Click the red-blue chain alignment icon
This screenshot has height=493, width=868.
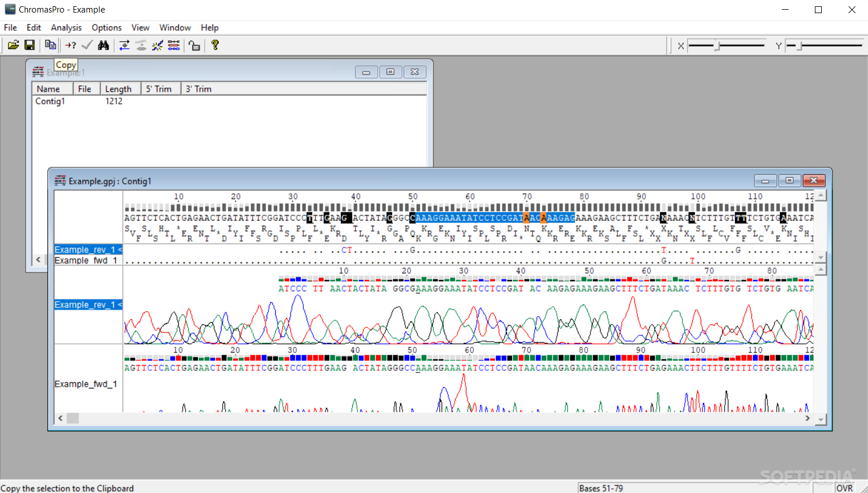pyautogui.click(x=174, y=45)
